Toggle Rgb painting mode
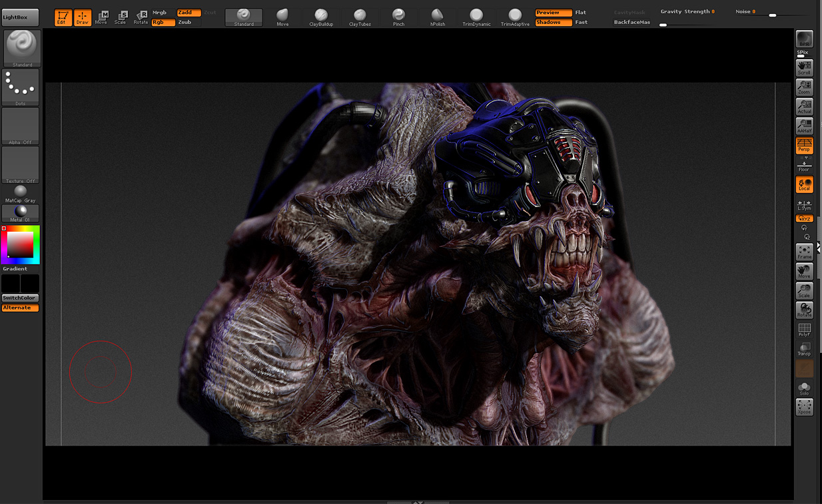 163,23
